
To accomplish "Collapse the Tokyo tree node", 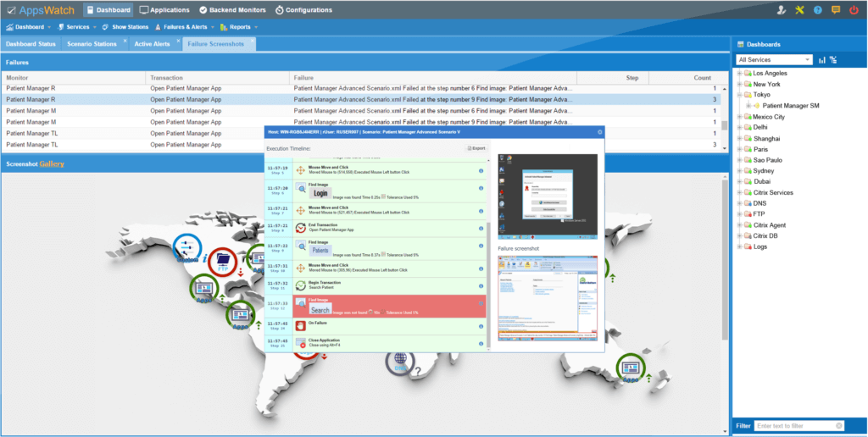I will click(739, 95).
